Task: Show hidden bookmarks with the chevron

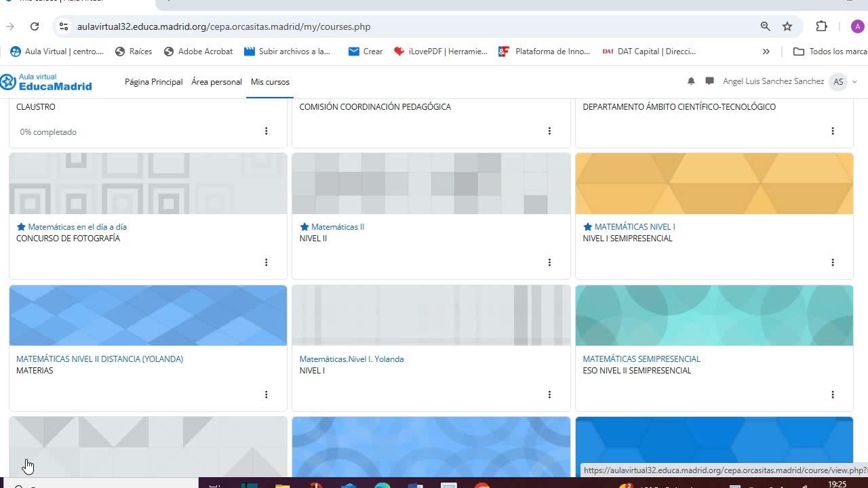Action: click(766, 51)
